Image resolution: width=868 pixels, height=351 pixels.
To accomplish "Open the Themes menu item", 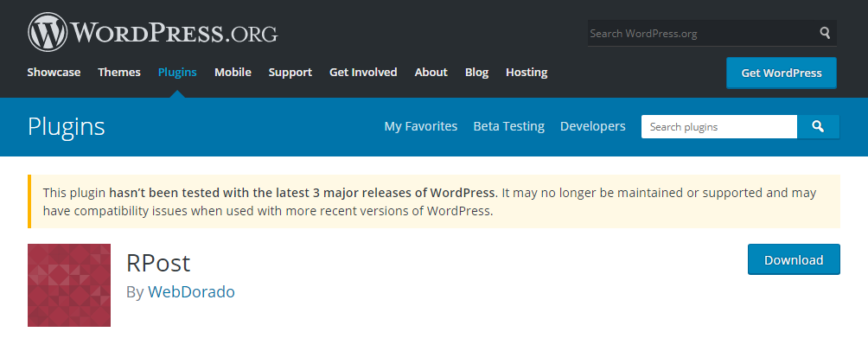I will pos(119,73).
